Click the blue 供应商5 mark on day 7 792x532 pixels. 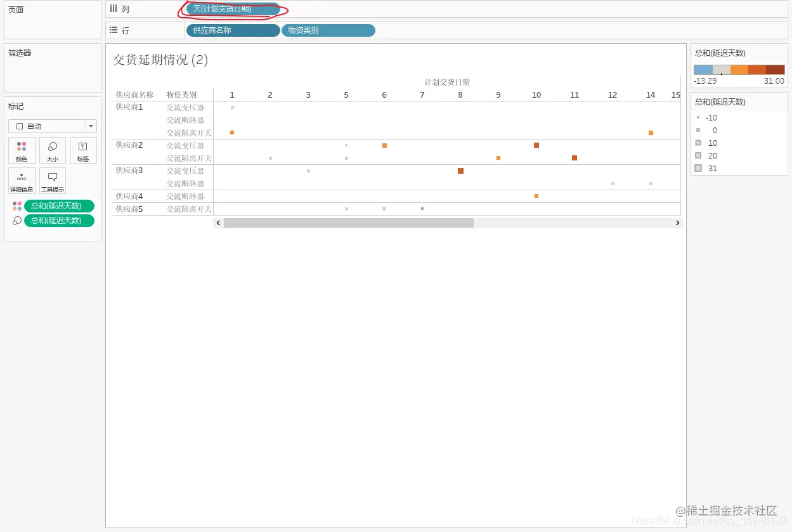tap(422, 209)
